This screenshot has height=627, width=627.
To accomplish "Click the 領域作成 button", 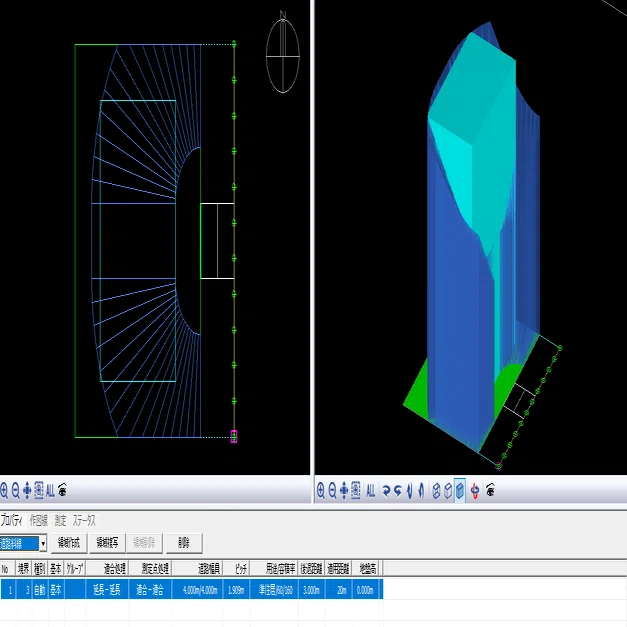I will pos(69,543).
